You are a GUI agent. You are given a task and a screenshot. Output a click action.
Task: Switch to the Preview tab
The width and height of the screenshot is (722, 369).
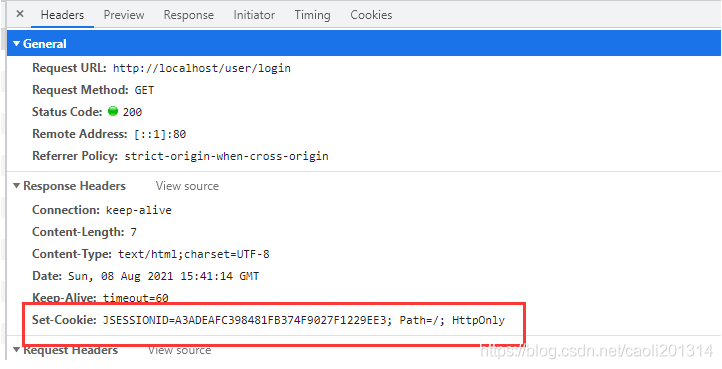(x=124, y=15)
